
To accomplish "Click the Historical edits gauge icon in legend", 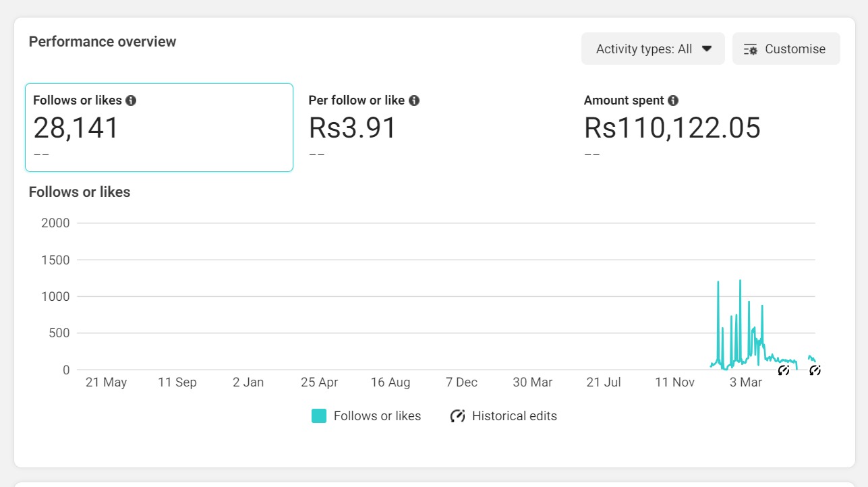I will tap(457, 416).
